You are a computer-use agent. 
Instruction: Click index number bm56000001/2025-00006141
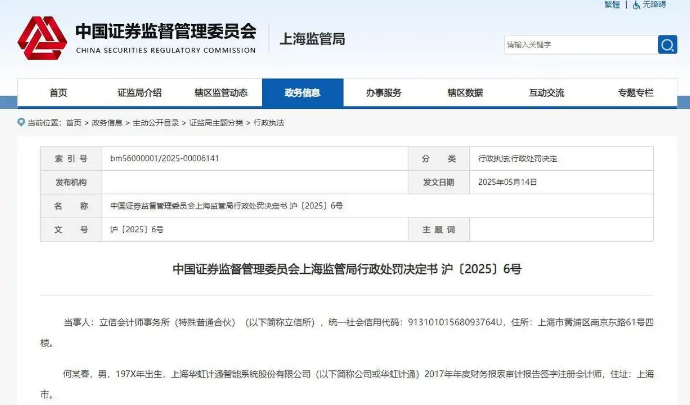(165, 158)
